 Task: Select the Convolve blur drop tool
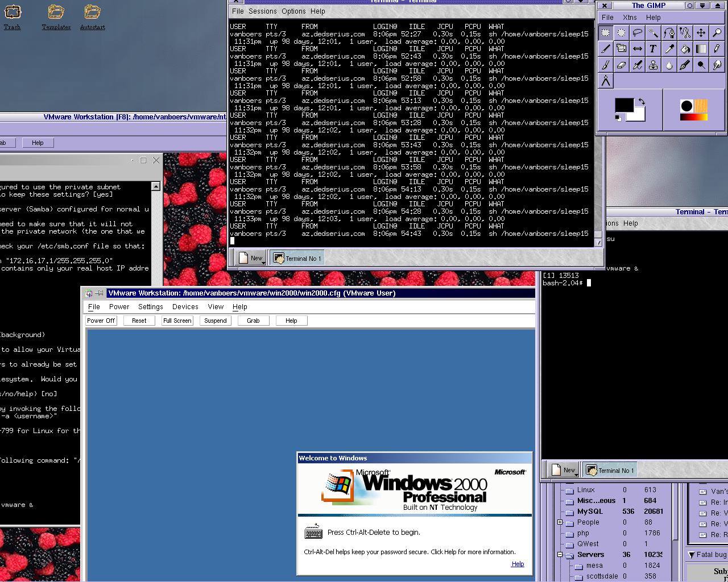[669, 65]
